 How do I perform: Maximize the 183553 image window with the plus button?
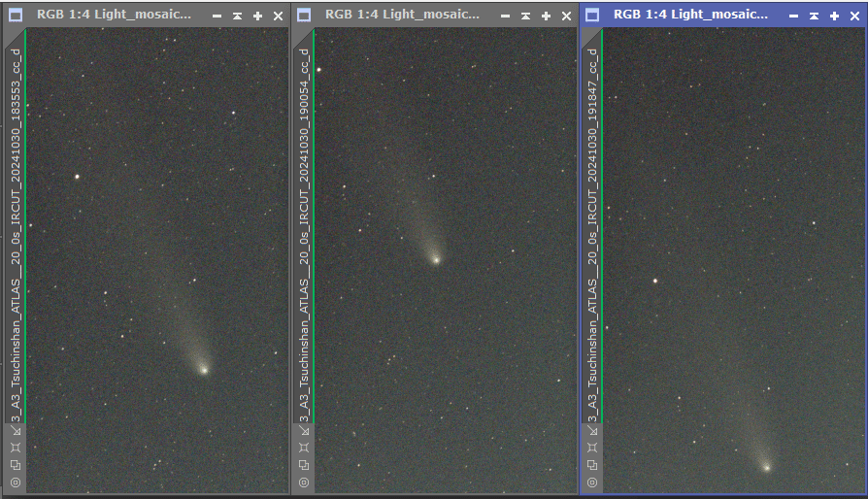(258, 17)
